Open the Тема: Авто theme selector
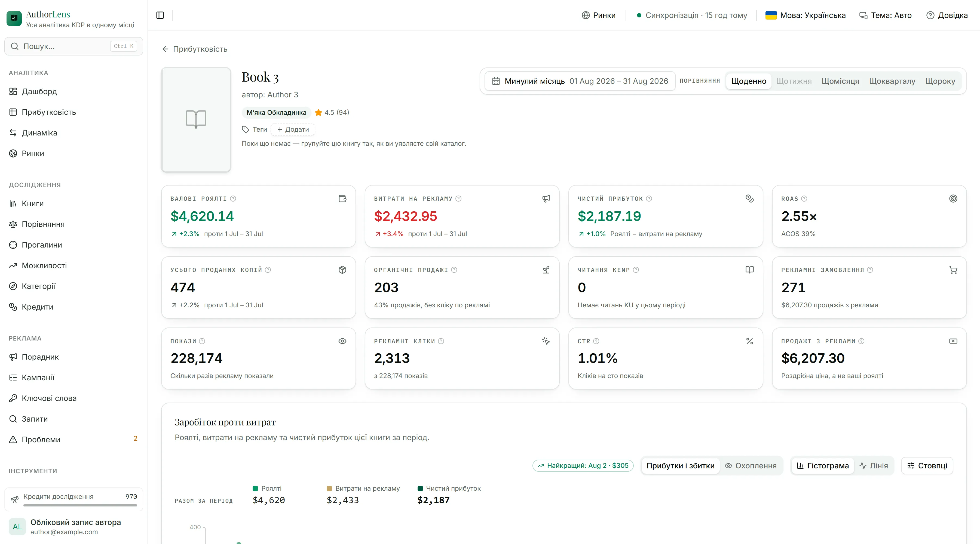The width and height of the screenshot is (980, 544). 886,15
